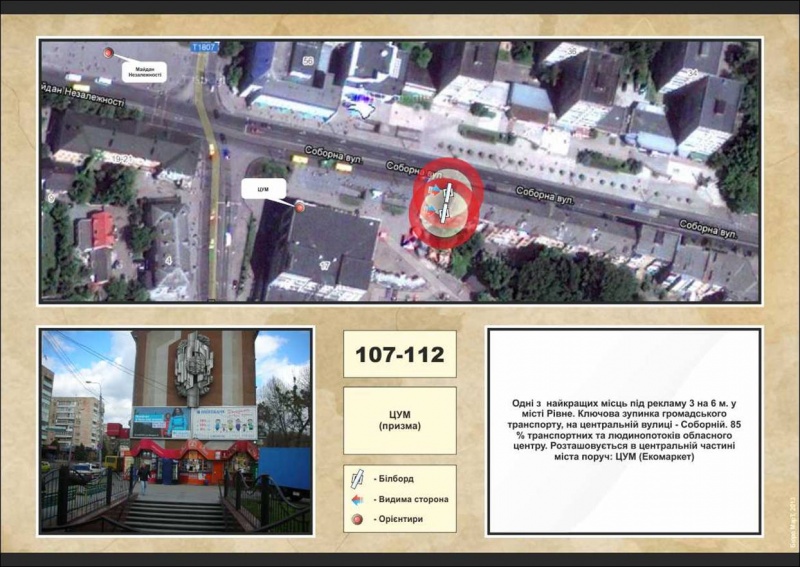The image size is (800, 567).
Task: Click the white arrow cursor on the map
Action: tap(366, 110)
